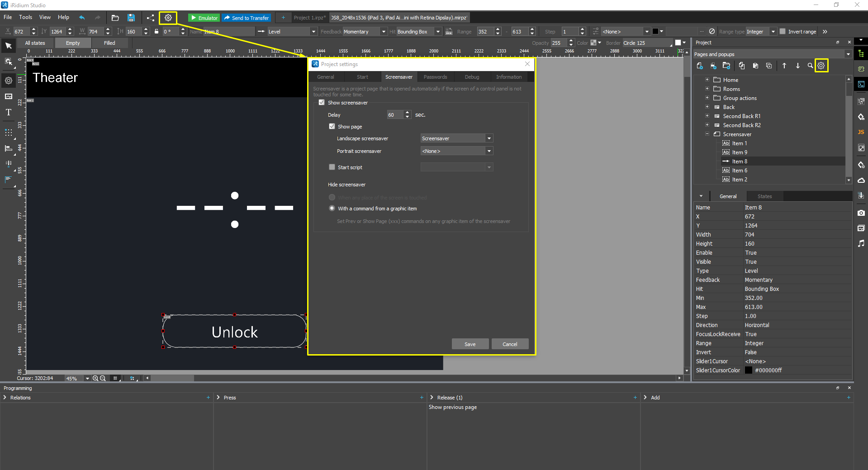This screenshot has height=470, width=868.
Task: Click the Slider1CursorColor black swatch
Action: (749, 370)
